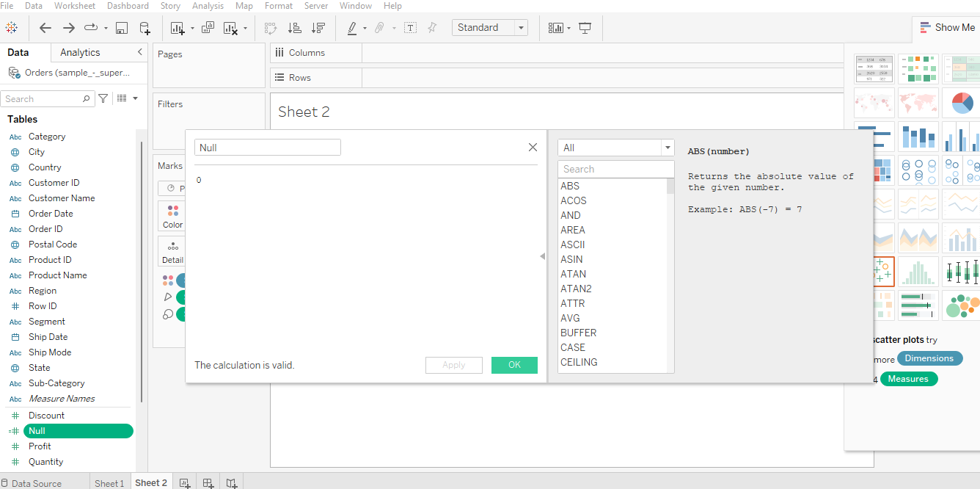
Task: Select the histogram chart in Show Me
Action: (x=918, y=271)
